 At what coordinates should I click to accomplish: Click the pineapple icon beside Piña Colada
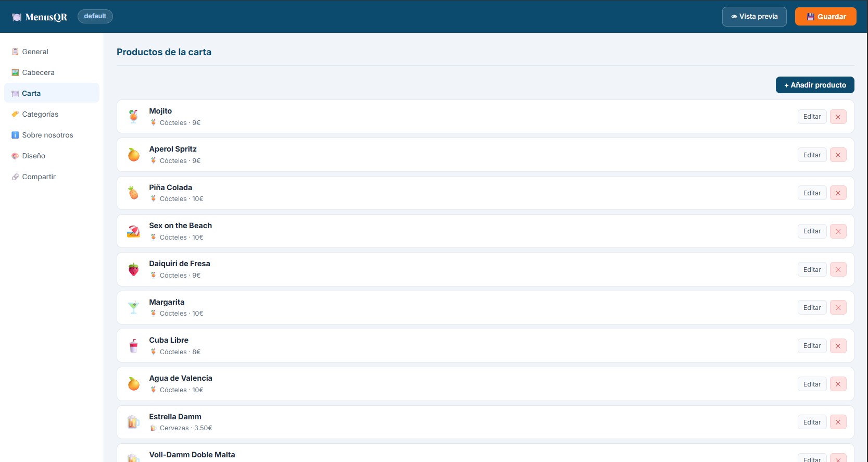coord(134,193)
